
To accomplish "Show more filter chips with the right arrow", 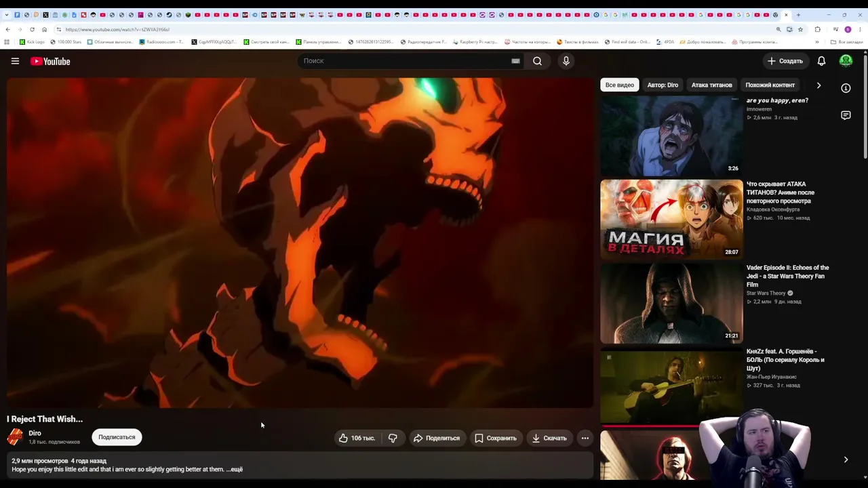I will click(x=818, y=85).
